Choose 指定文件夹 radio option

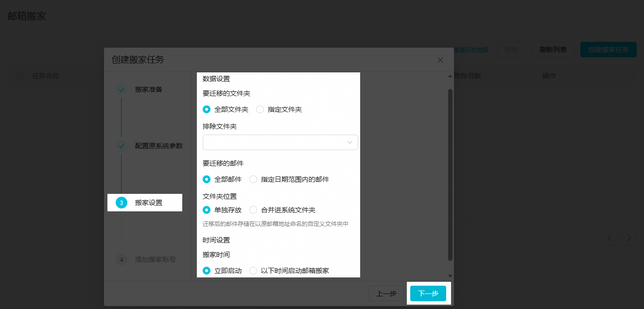(260, 109)
